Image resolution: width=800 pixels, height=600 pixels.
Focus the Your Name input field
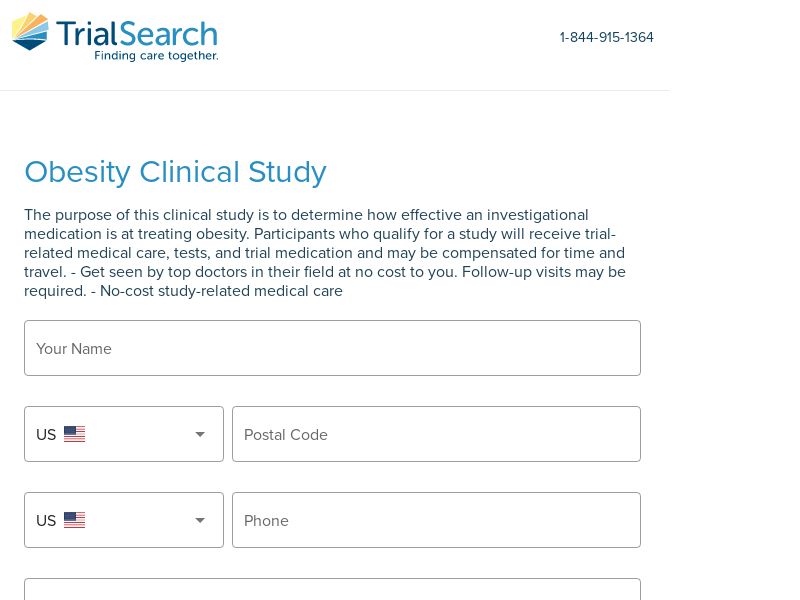point(332,348)
